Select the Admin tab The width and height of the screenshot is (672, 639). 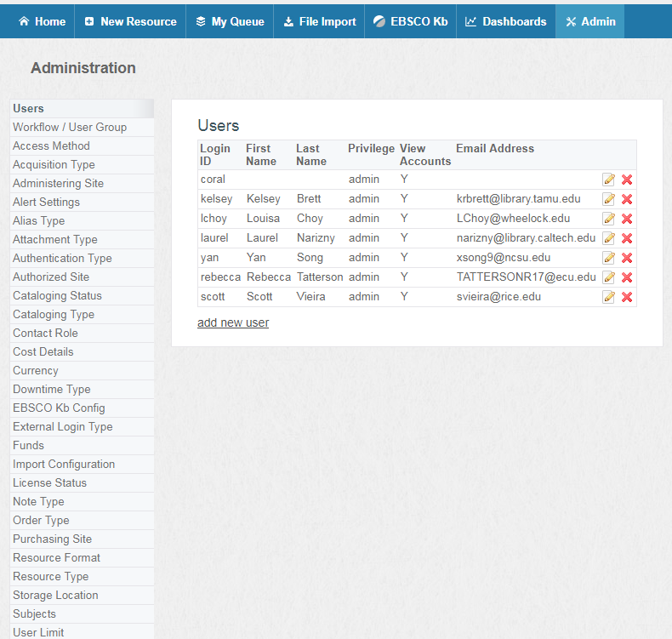point(590,21)
